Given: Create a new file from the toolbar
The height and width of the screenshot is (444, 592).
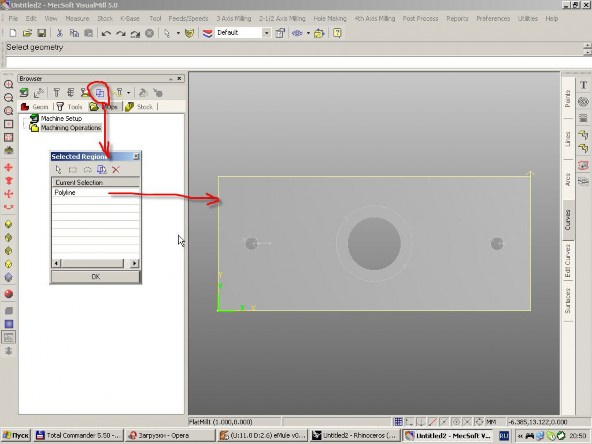Looking at the screenshot, I should (12, 33).
